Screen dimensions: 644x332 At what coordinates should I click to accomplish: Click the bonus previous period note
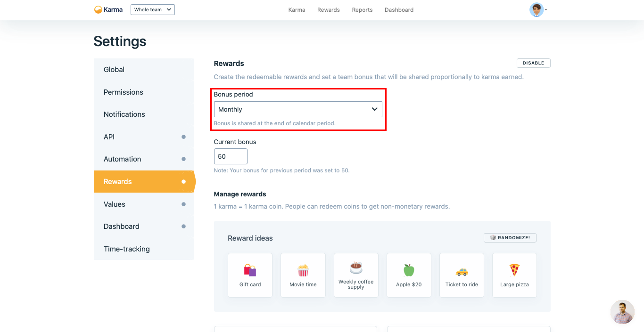[281, 170]
